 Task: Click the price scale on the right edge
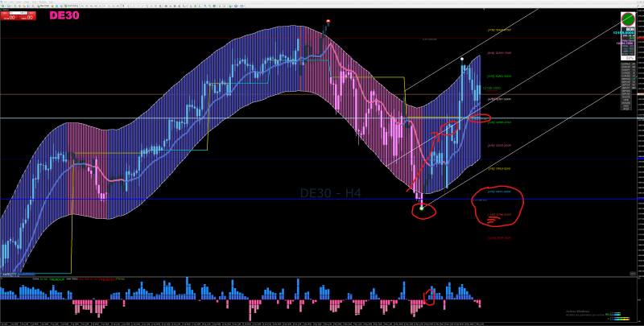pos(640,142)
